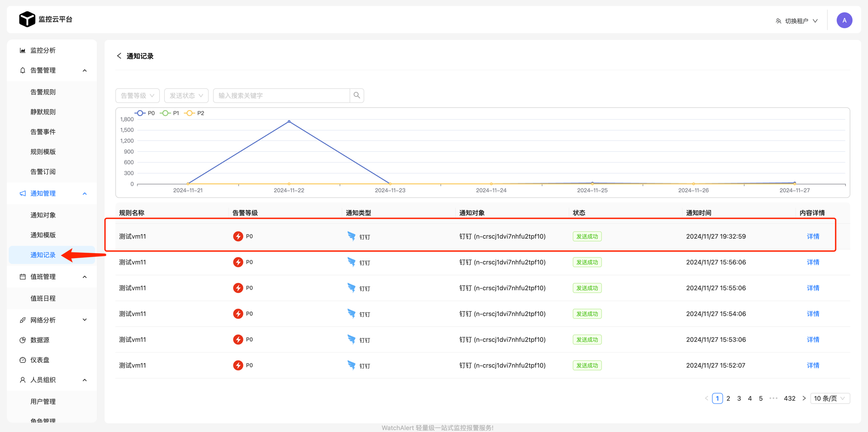Toggle P0 series in chart legend
Screen dimensions: 868x432
click(145, 113)
